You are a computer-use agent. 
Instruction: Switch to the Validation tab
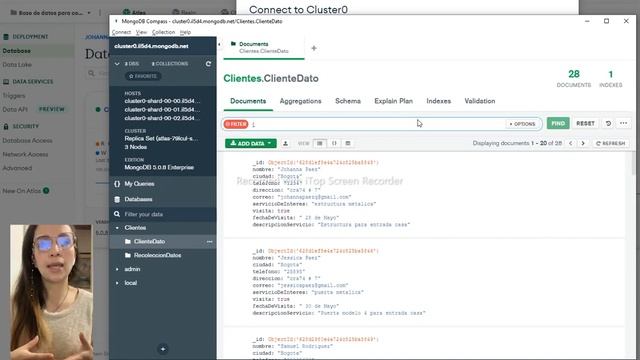click(480, 101)
